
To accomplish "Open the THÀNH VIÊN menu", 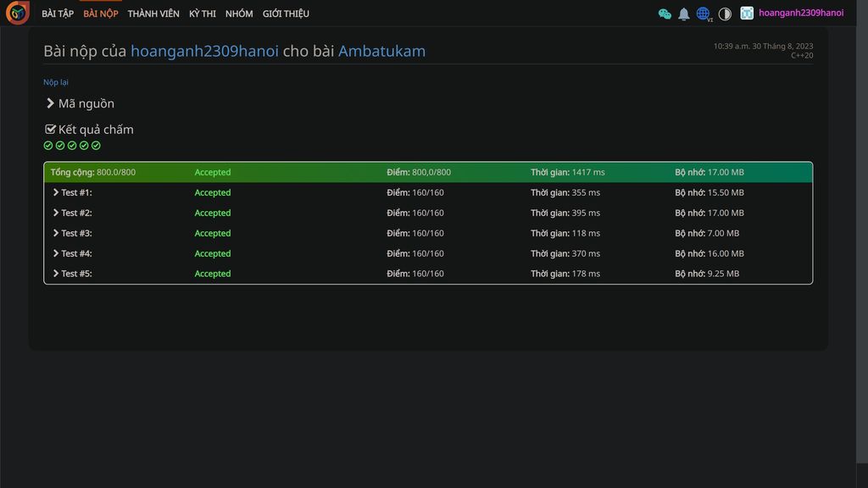I will click(x=153, y=14).
